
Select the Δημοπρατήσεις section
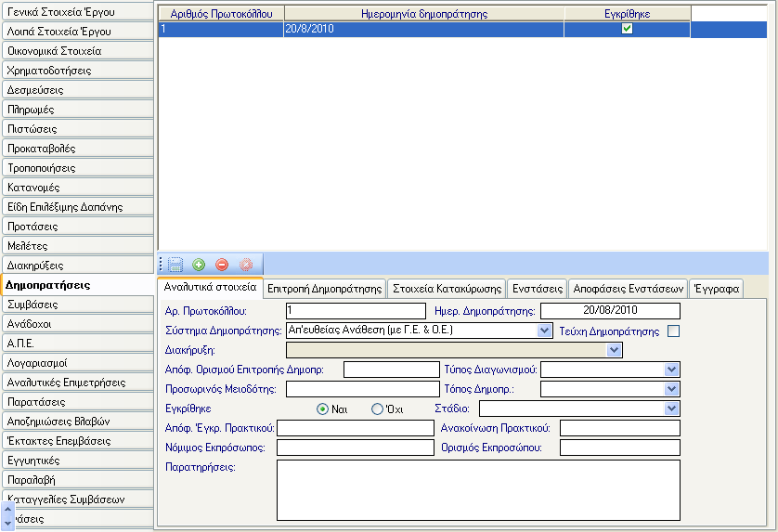(78, 285)
